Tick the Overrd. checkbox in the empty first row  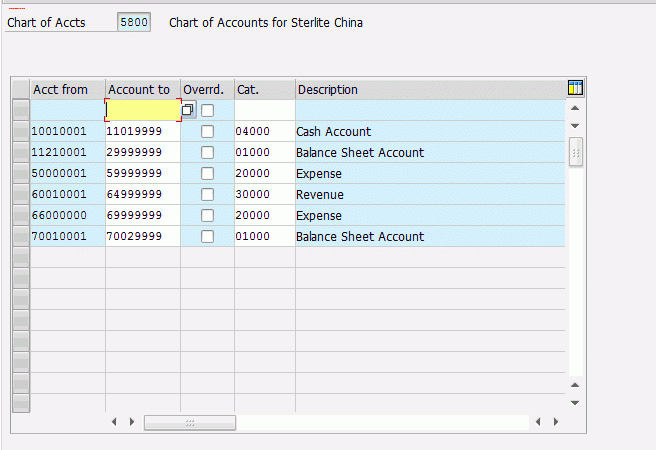point(208,110)
